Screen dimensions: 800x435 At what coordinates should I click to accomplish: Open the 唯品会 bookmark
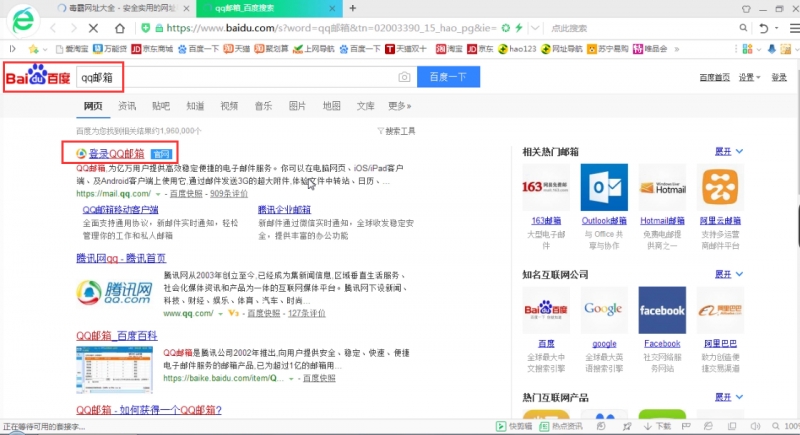649,49
